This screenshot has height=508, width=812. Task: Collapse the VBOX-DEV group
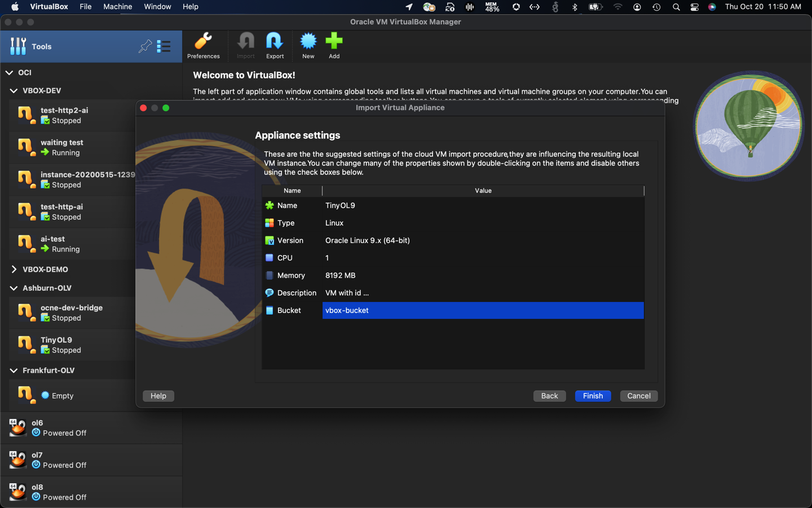(x=12, y=90)
